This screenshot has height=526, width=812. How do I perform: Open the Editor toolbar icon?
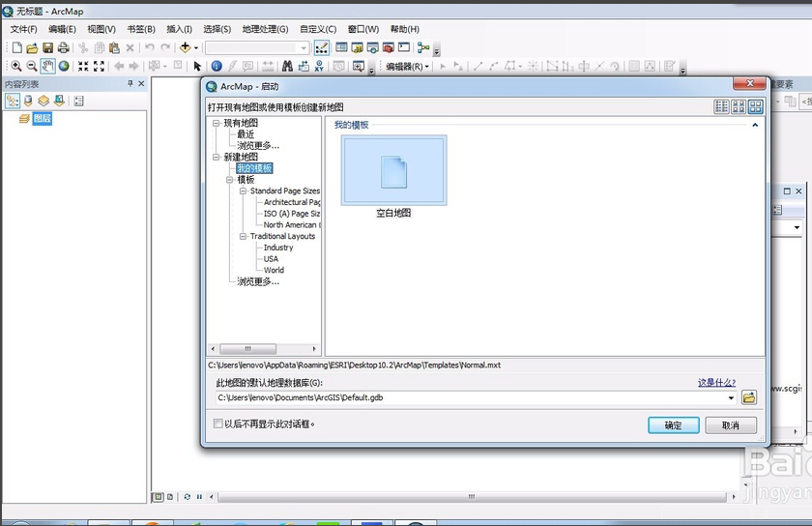coord(321,47)
